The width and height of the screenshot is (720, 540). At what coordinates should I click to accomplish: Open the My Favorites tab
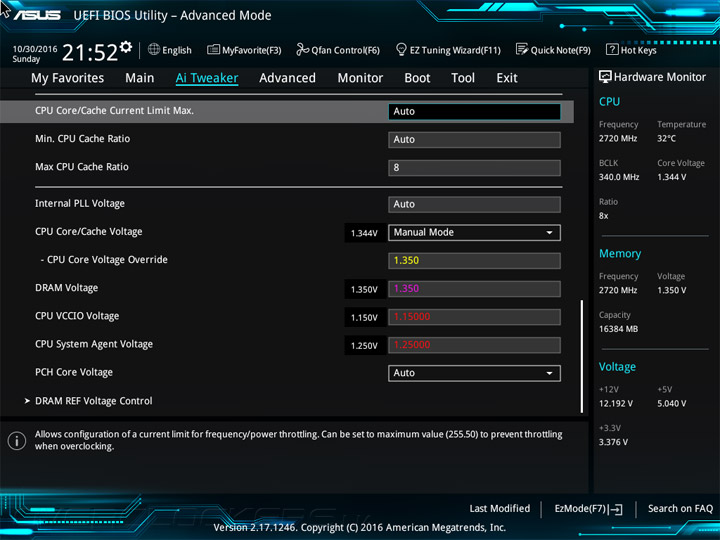point(68,78)
